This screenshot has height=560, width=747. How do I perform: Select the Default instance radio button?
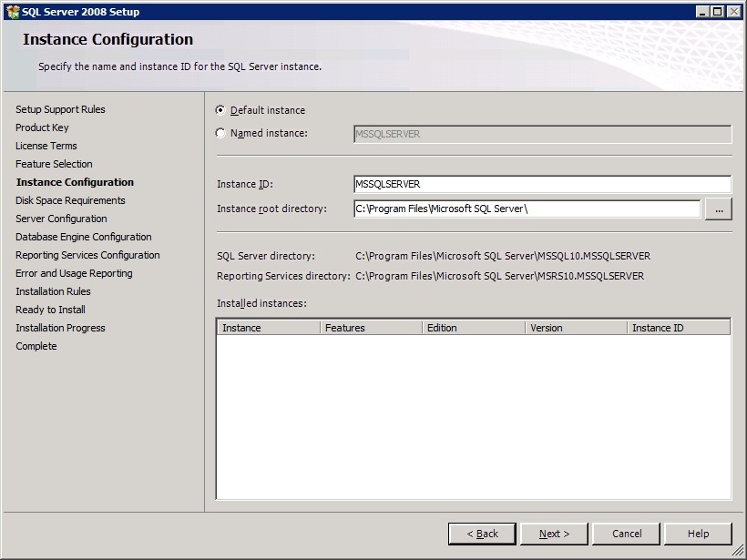(220, 110)
